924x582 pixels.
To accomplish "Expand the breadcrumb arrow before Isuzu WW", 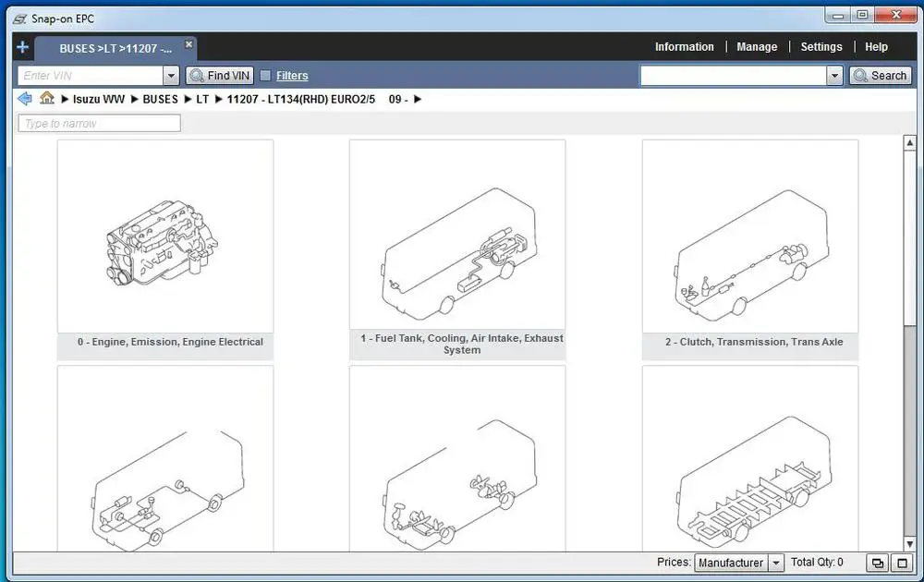I will click(65, 99).
